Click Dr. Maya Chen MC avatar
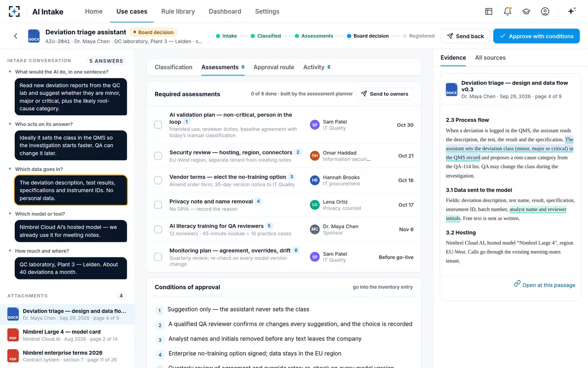 (314, 229)
